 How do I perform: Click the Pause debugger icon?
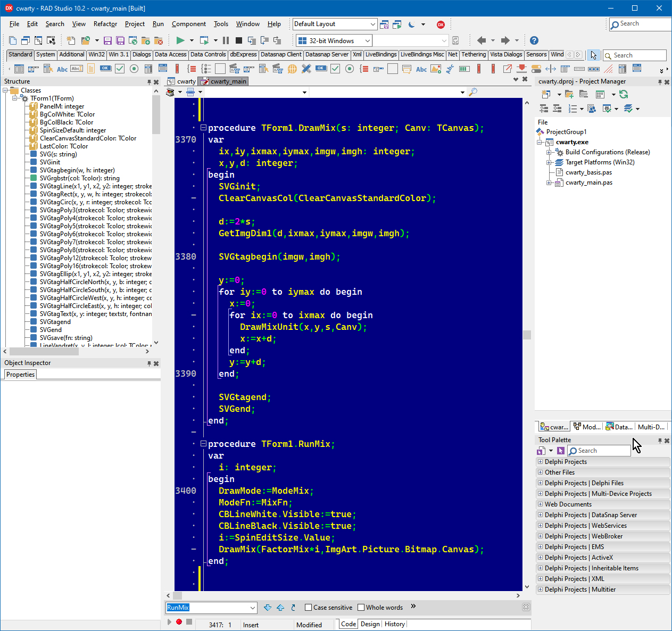[x=226, y=40]
